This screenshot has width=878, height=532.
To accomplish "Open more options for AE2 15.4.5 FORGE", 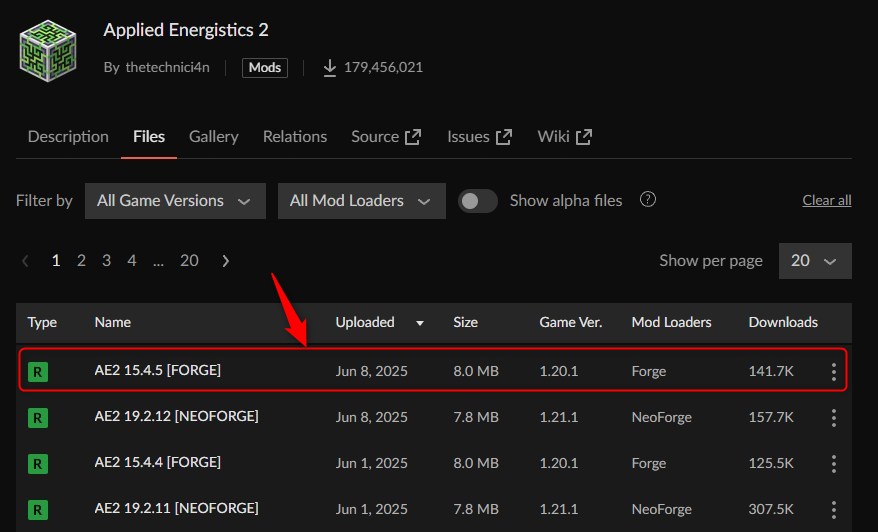I will [x=833, y=372].
